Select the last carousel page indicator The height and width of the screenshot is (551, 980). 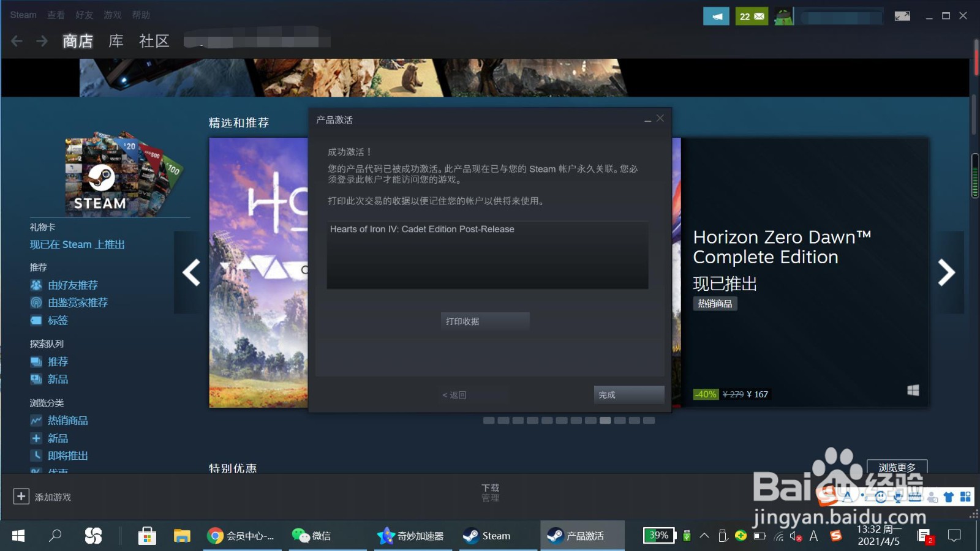coord(649,421)
